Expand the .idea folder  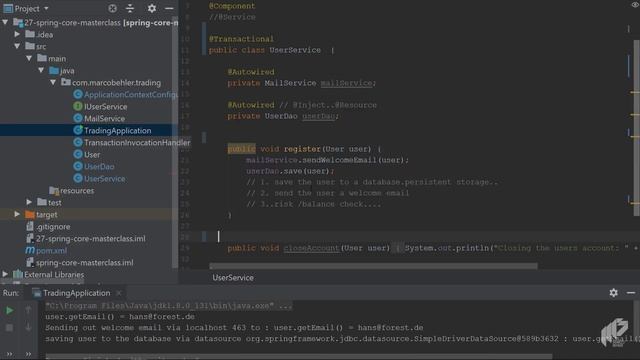[17, 34]
